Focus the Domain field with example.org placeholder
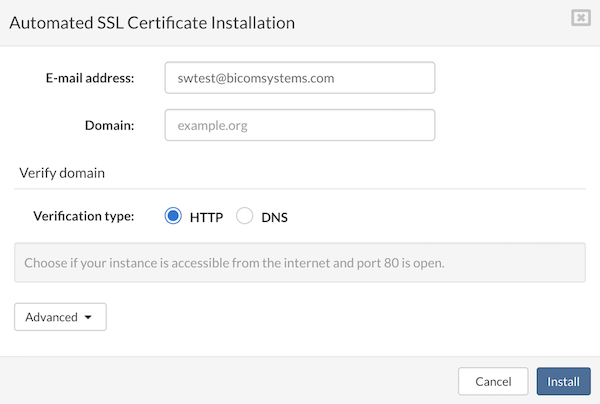600x404 pixels. point(299,125)
